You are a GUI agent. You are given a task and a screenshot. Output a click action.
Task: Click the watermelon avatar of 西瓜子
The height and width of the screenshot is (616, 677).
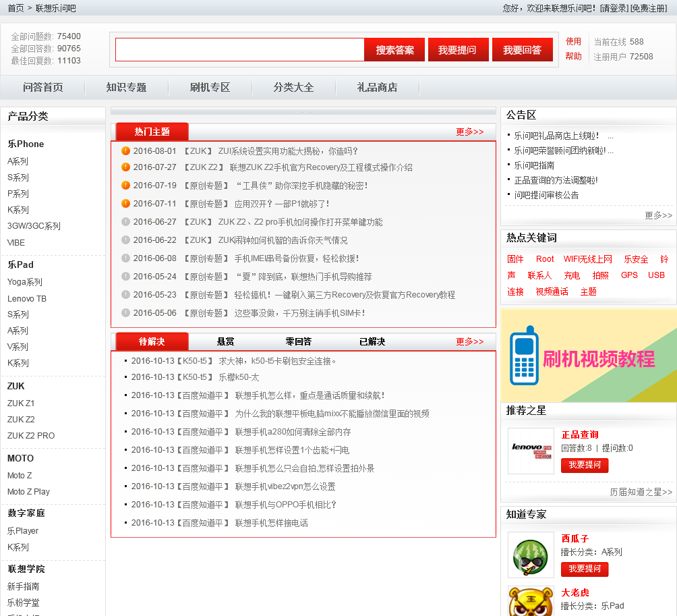point(531,555)
